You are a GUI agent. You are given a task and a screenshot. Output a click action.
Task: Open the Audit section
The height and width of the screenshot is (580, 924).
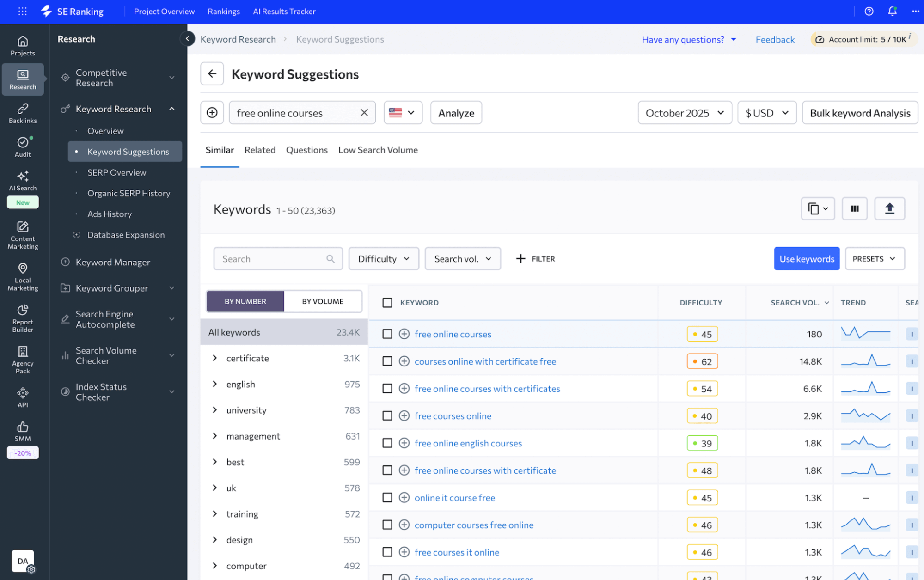point(22,147)
